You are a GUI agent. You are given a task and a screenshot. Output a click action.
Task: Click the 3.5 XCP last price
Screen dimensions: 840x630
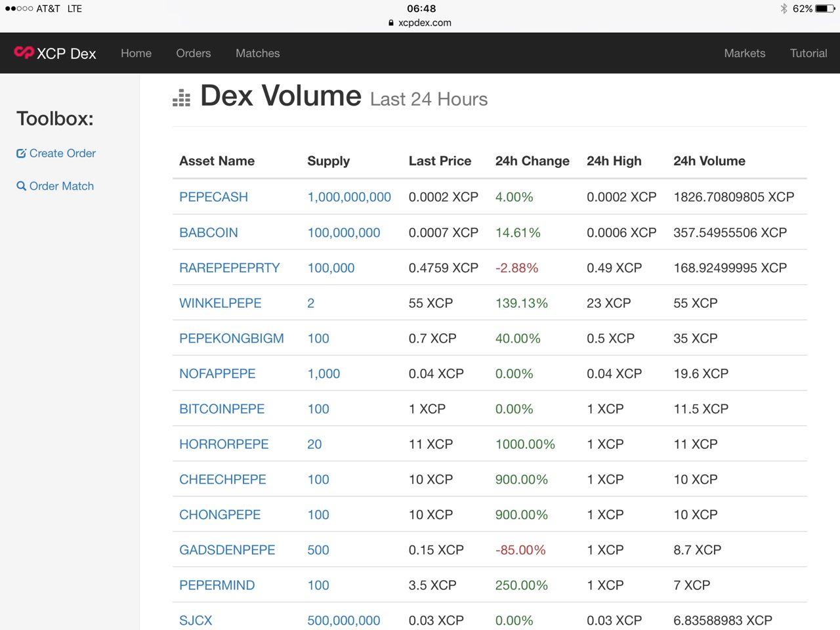[432, 585]
